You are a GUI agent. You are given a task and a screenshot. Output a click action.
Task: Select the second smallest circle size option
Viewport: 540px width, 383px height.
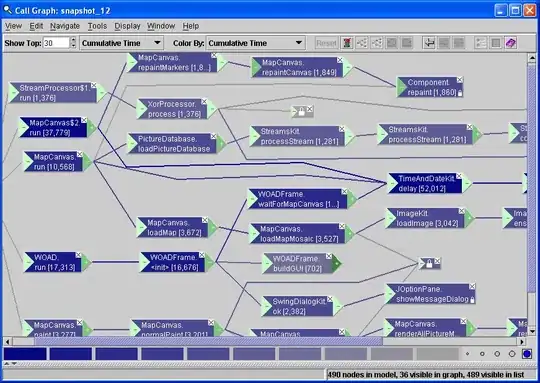tap(482, 354)
